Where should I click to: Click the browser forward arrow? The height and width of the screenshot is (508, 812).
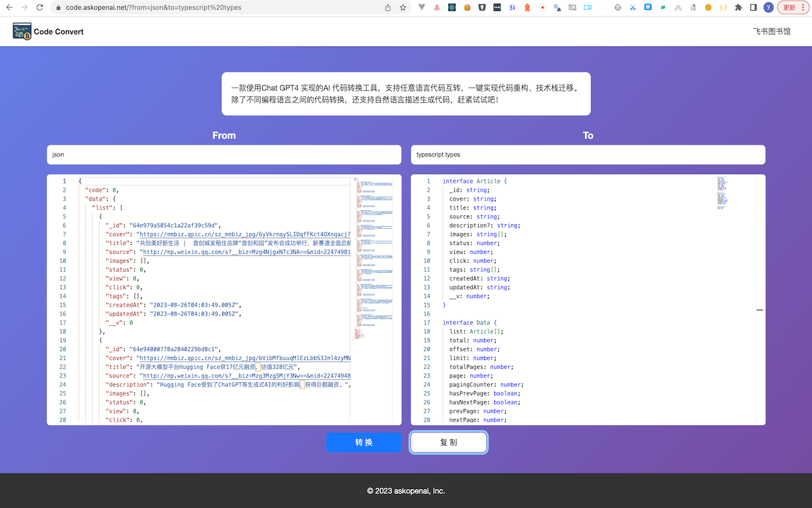[x=24, y=8]
